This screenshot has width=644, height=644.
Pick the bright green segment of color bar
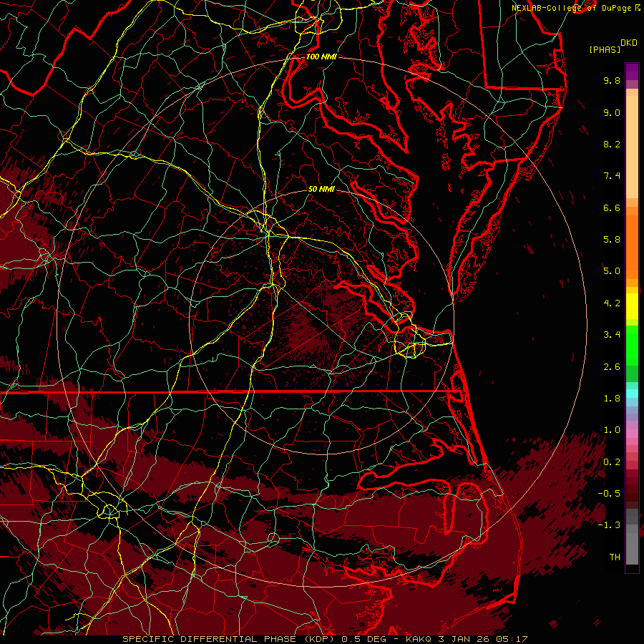coord(632,345)
